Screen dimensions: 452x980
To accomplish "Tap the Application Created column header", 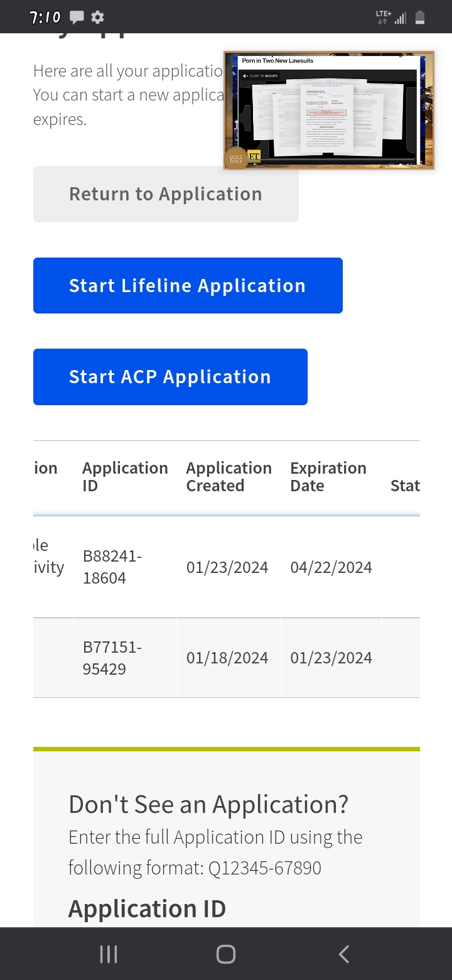I will [x=229, y=477].
